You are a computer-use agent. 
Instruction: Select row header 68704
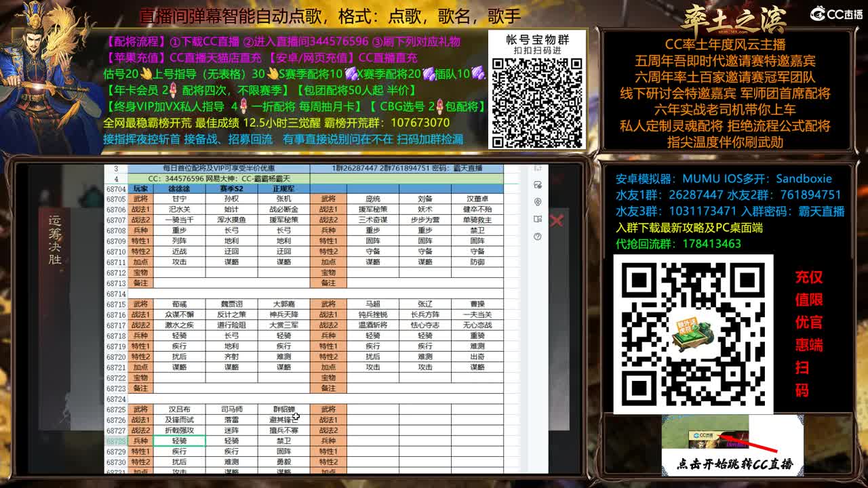tap(116, 188)
